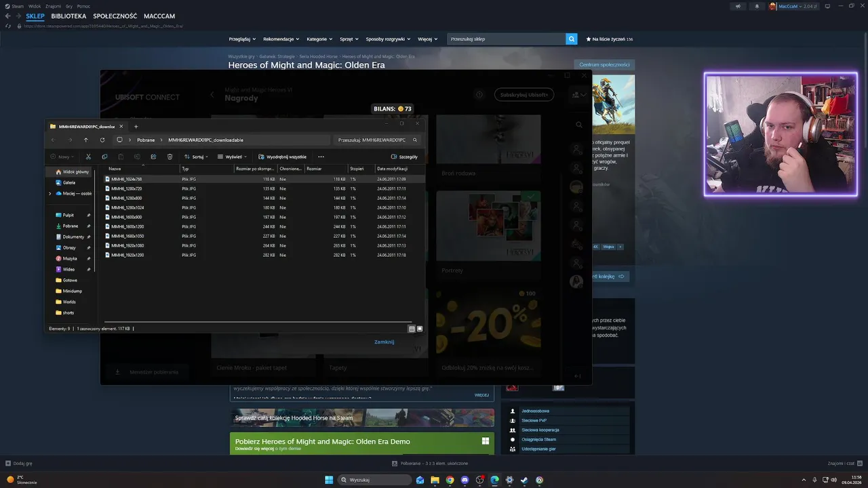
Task: Go up one folder level in Explorer
Action: pyautogui.click(x=86, y=140)
